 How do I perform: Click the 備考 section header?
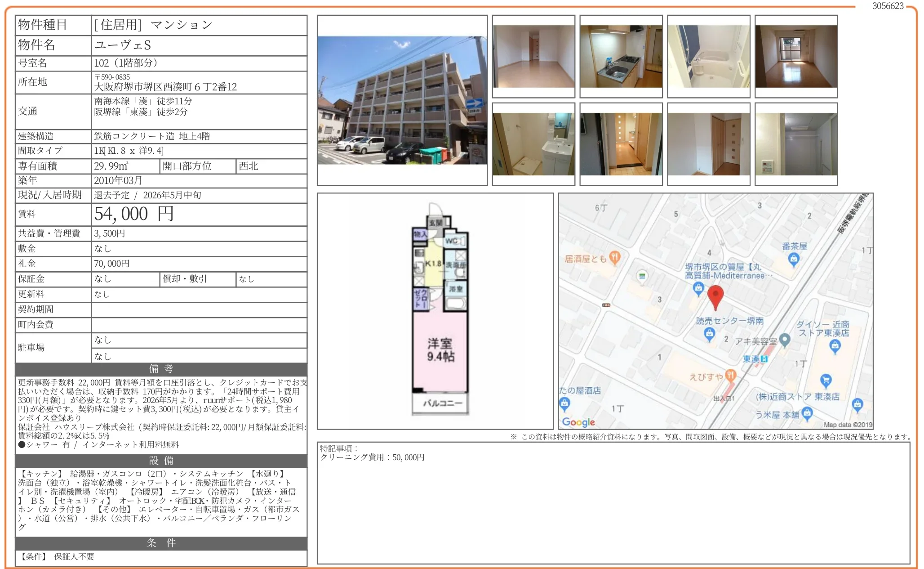pyautogui.click(x=161, y=369)
